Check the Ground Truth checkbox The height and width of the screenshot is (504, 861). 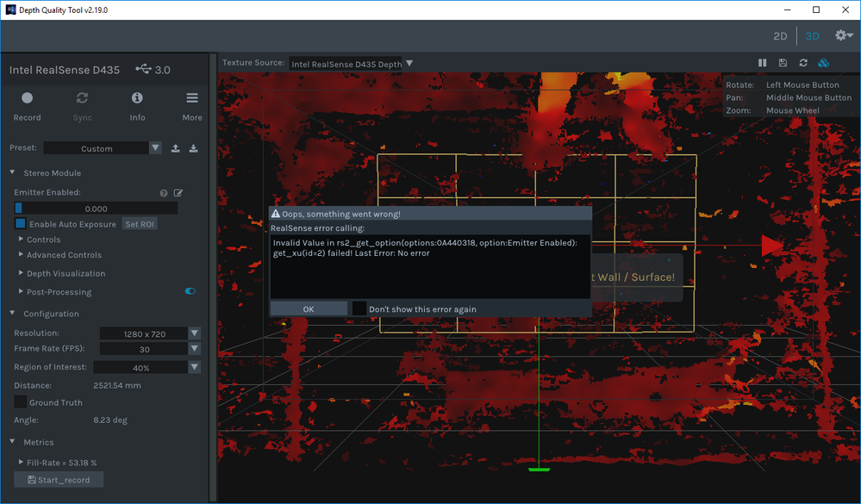click(21, 401)
